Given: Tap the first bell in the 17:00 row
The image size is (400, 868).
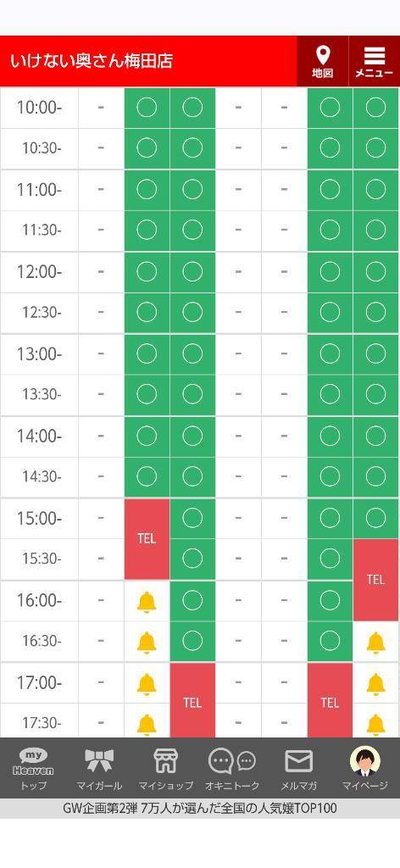Looking at the screenshot, I should click(147, 684).
